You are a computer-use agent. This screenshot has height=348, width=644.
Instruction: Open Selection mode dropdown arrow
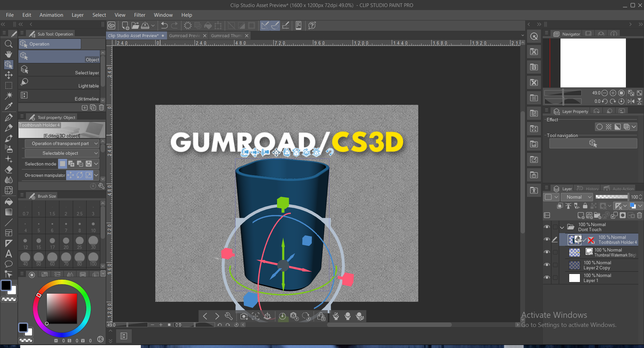96,164
